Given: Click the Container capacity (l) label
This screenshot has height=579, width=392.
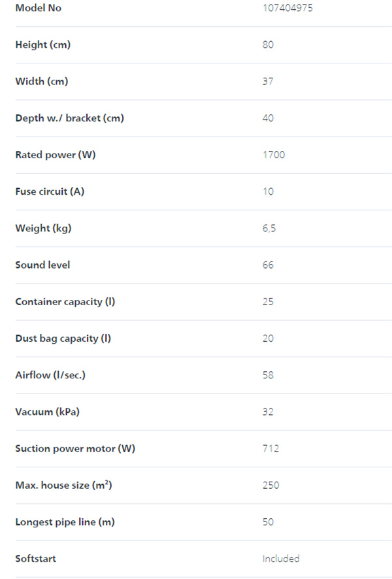Looking at the screenshot, I should pos(65,302).
